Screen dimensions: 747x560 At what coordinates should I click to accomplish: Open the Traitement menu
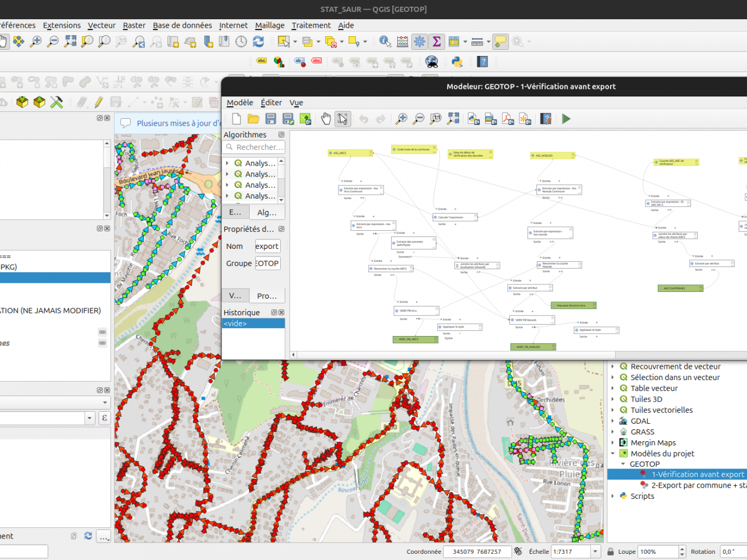[x=311, y=25]
